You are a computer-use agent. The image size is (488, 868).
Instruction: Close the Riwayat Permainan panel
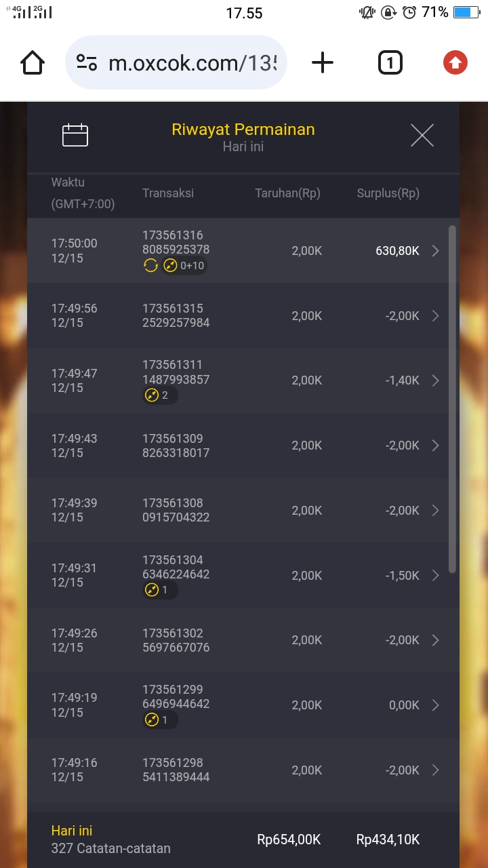[x=422, y=136]
